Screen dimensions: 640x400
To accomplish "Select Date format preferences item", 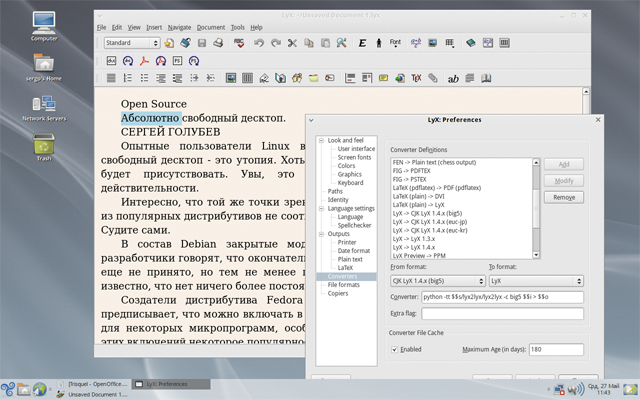I will click(353, 251).
